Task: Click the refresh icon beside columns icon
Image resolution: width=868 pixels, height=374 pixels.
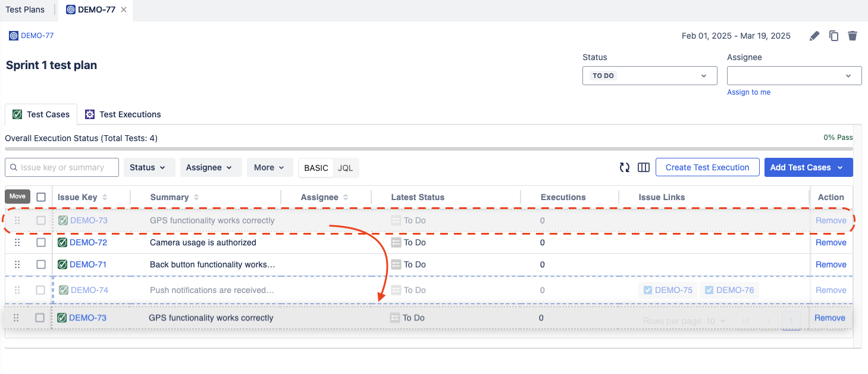Action: coord(625,167)
